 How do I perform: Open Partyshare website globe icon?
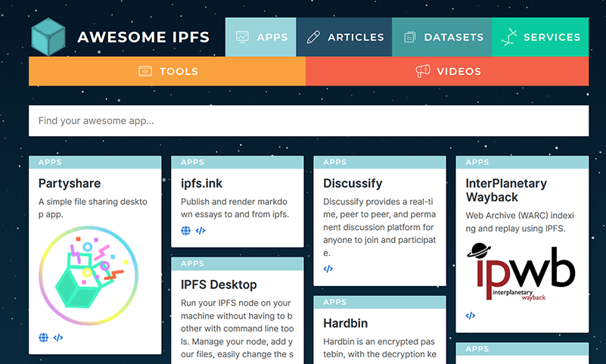44,338
